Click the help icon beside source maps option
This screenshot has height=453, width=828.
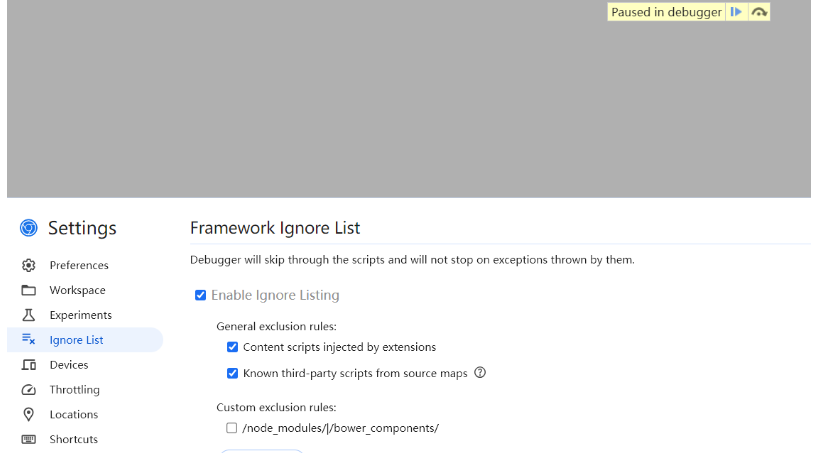click(480, 373)
